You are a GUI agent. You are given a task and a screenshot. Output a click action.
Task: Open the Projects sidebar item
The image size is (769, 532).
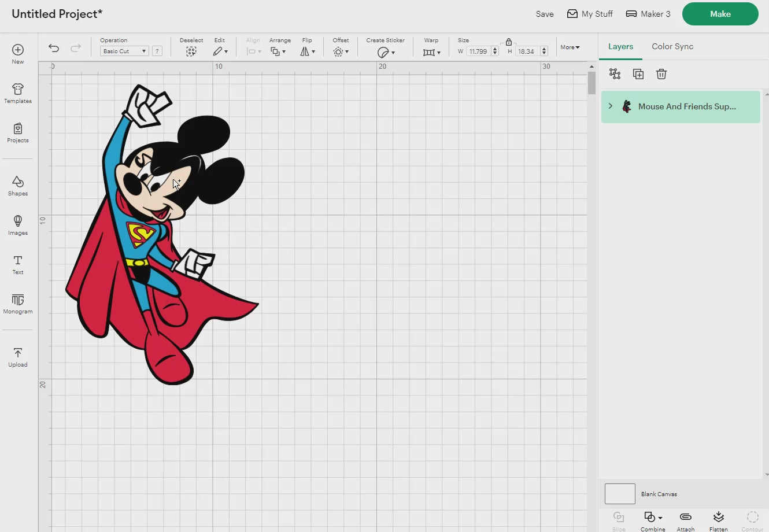click(x=18, y=132)
